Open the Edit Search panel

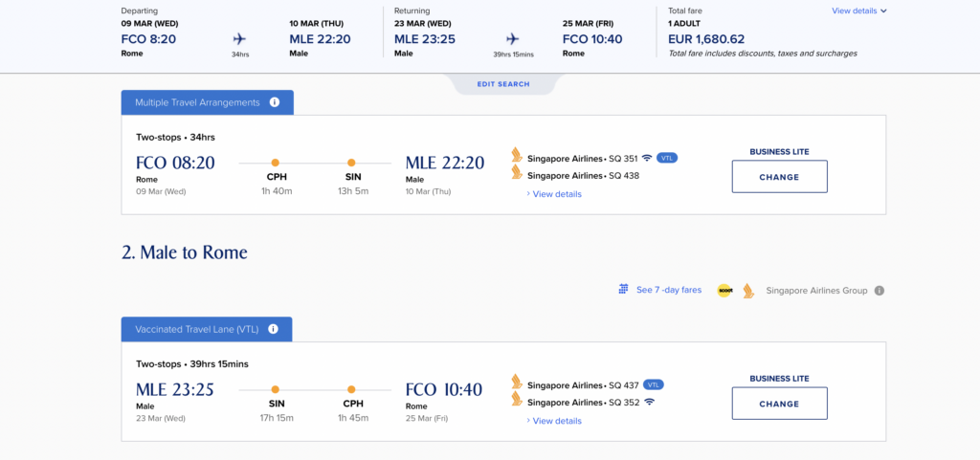(503, 84)
